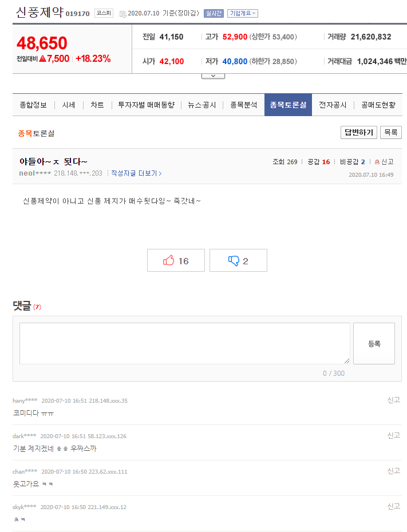This screenshot has height=532, width=407.
Task: Select the 종목분석 tab
Action: tap(244, 105)
